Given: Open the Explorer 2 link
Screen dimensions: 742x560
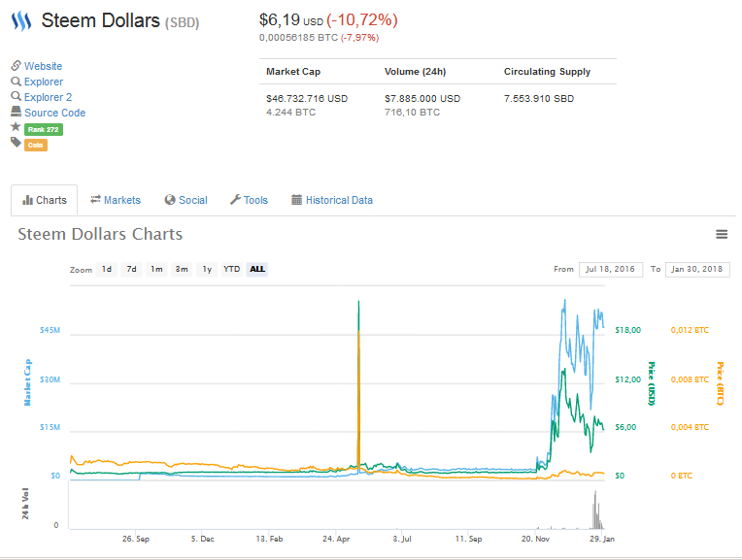Looking at the screenshot, I should [49, 97].
